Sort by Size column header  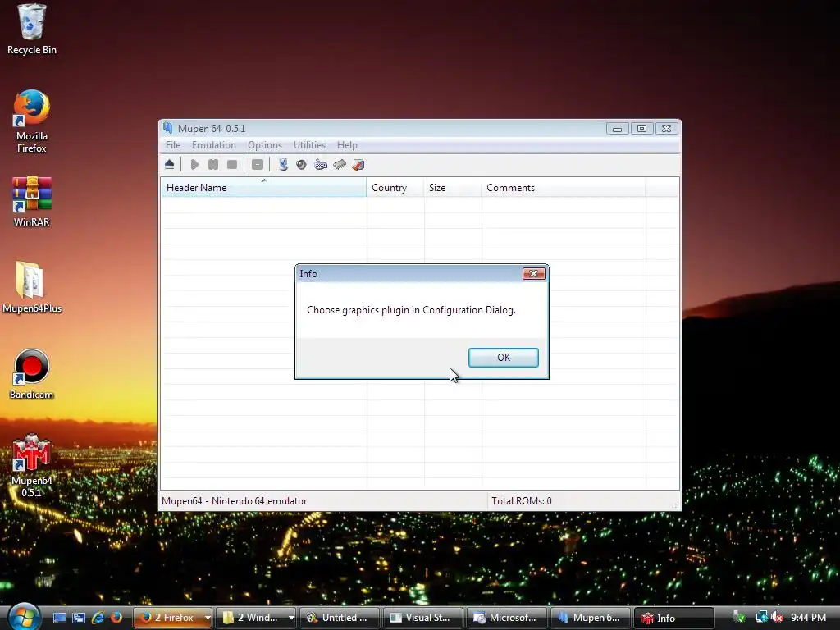(x=453, y=188)
